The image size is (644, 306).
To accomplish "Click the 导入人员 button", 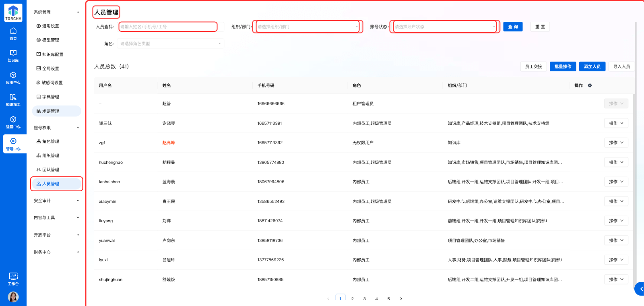I will click(621, 66).
